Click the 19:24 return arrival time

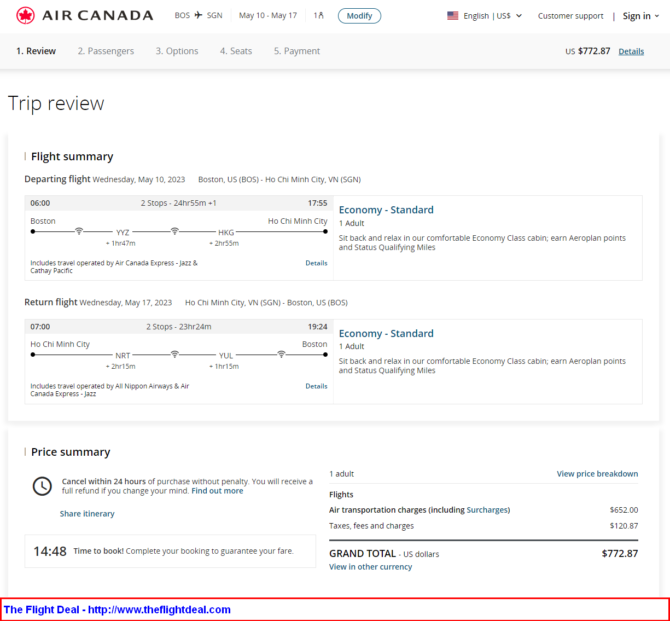(x=317, y=327)
